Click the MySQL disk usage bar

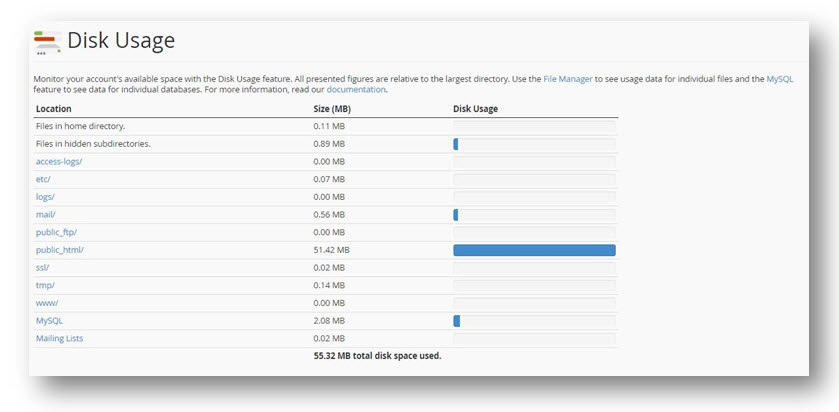534,321
